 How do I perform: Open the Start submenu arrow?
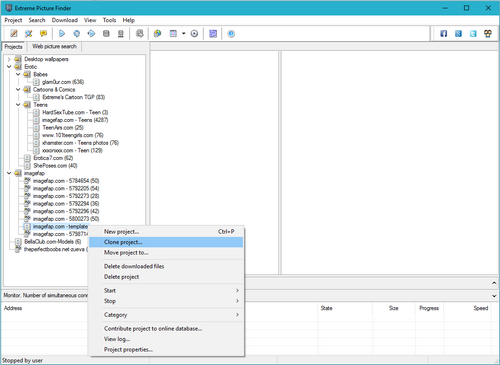(237, 291)
